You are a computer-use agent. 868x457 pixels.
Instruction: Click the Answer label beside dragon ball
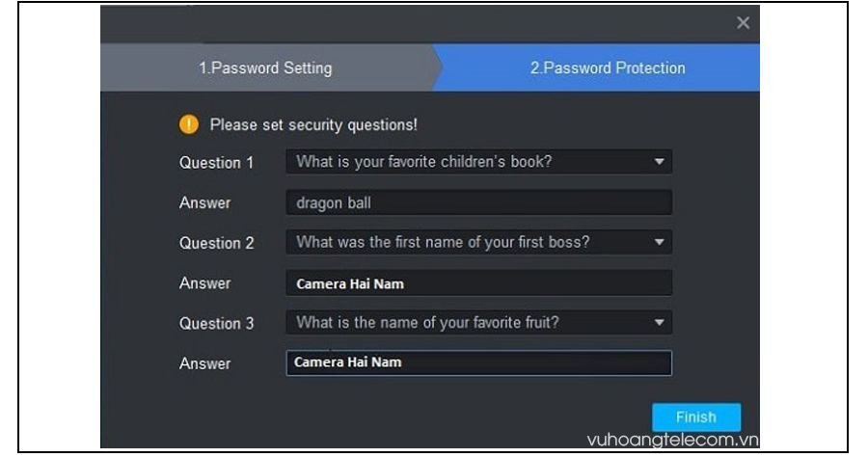(x=204, y=203)
